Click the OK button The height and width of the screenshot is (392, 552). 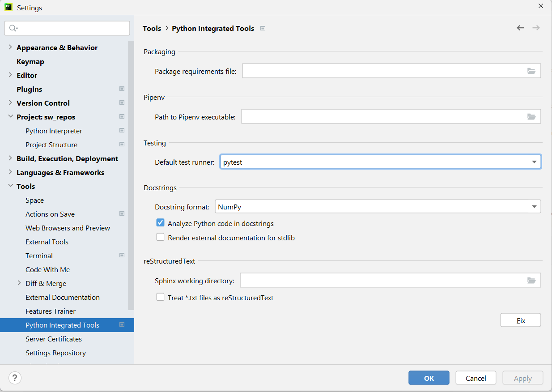[429, 378]
